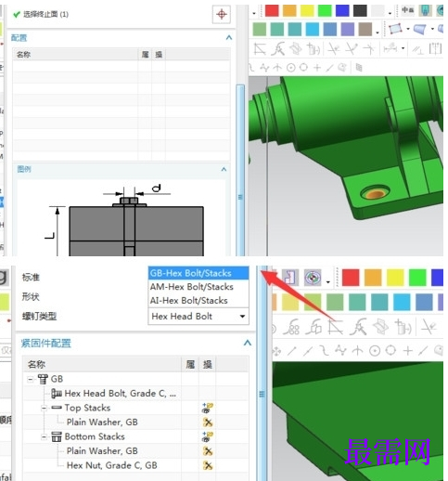Click the 标准 label
The width and height of the screenshot is (448, 481).
pyautogui.click(x=31, y=277)
